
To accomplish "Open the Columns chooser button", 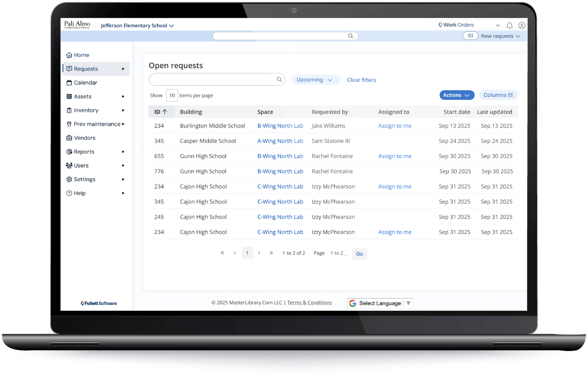I will coord(498,95).
